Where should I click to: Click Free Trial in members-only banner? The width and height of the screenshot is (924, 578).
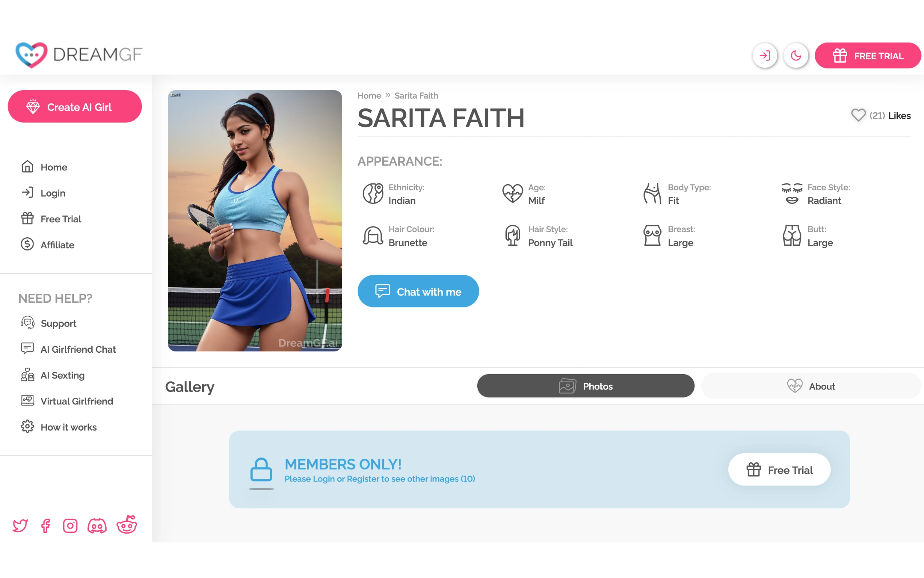point(779,470)
